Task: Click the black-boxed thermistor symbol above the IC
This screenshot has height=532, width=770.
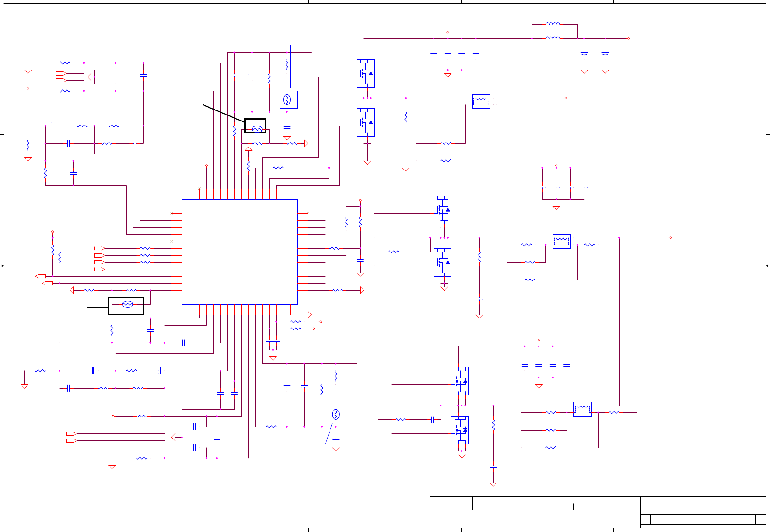Action: pyautogui.click(x=255, y=126)
